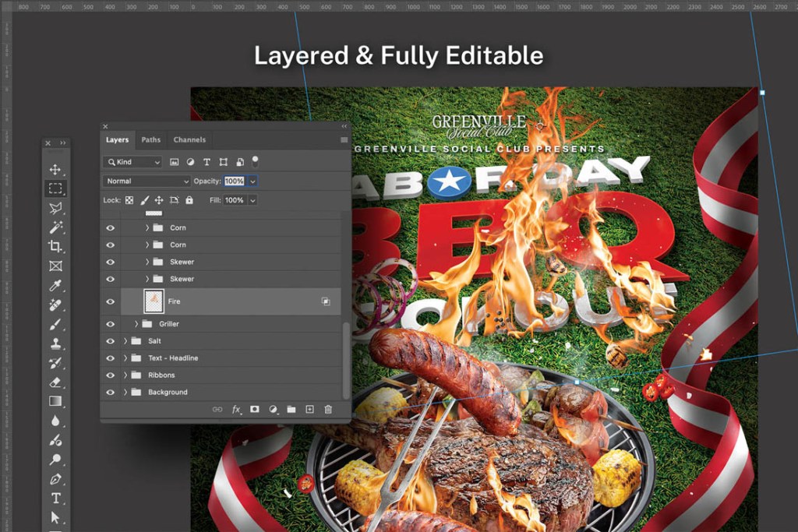Toggle lock transparent pixels

pos(129,200)
